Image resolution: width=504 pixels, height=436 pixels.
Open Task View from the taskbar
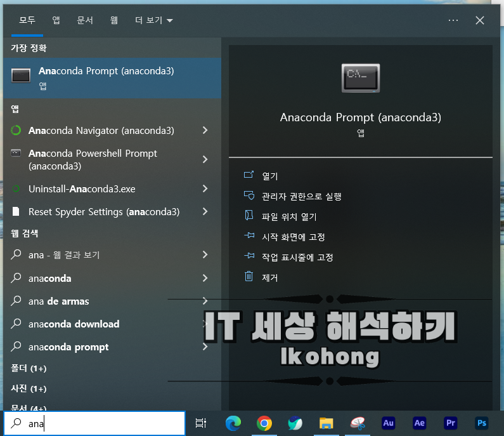pyautogui.click(x=201, y=423)
